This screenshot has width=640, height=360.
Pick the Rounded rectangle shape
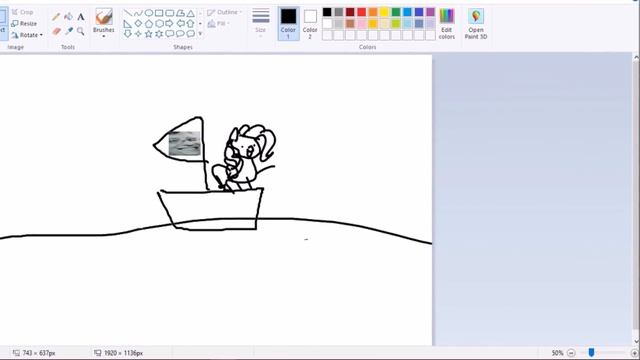[170, 13]
